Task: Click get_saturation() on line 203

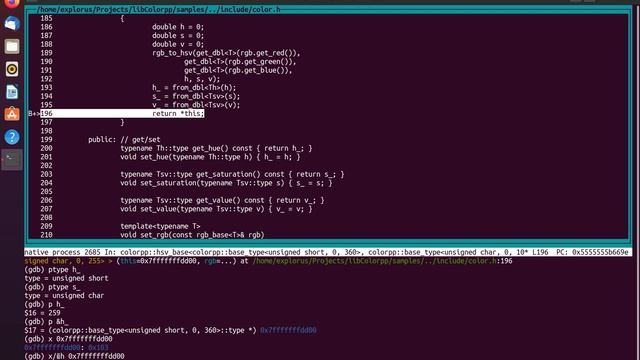Action: coord(232,174)
